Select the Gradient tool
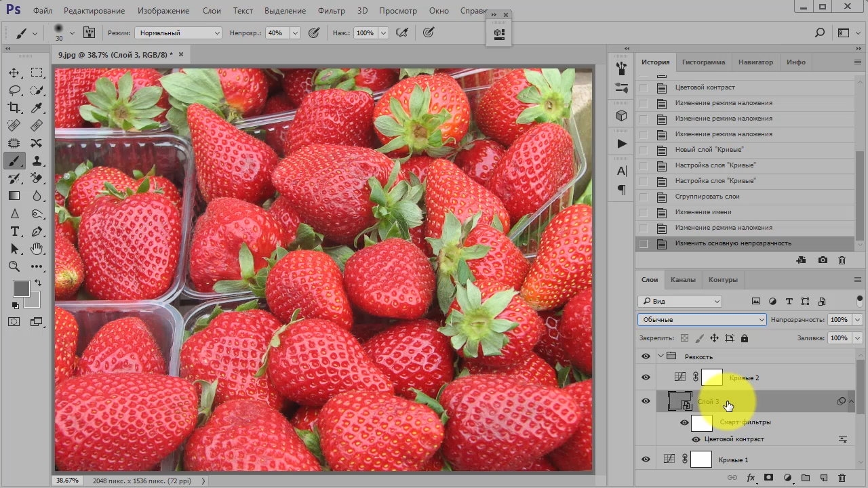868x488 pixels. (14, 196)
